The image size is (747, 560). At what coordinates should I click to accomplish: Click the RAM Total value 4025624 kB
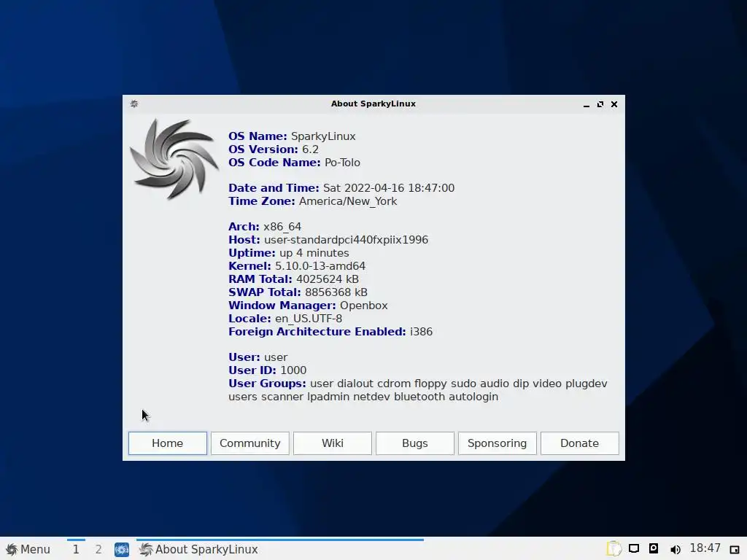pyautogui.click(x=328, y=279)
